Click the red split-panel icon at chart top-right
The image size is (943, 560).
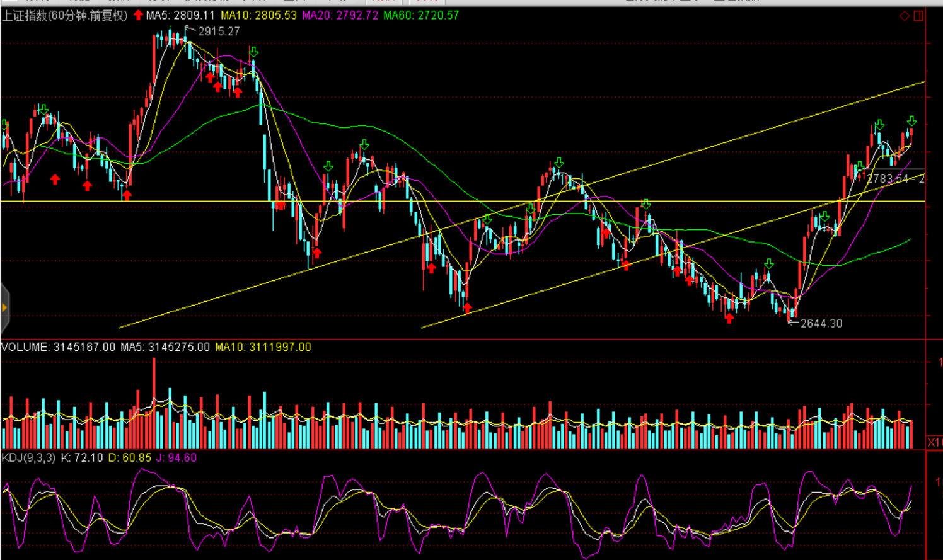coord(918,16)
